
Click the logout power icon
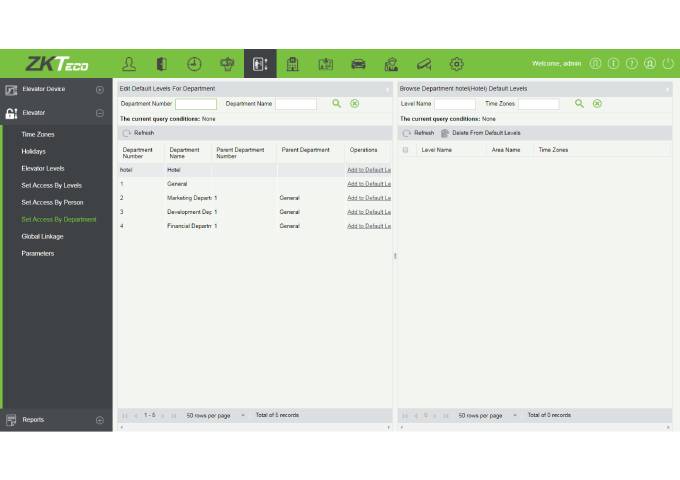click(x=667, y=64)
